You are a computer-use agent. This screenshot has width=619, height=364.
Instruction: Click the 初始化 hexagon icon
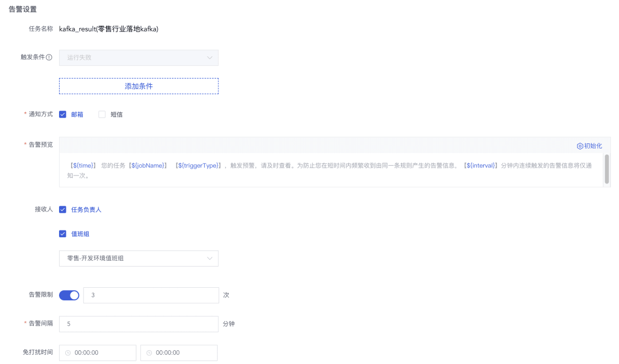coord(579,146)
